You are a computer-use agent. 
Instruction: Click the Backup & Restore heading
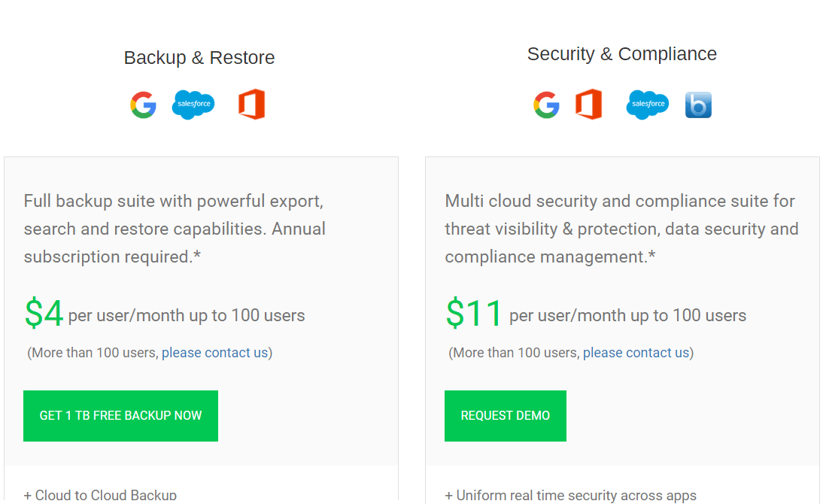point(199,57)
